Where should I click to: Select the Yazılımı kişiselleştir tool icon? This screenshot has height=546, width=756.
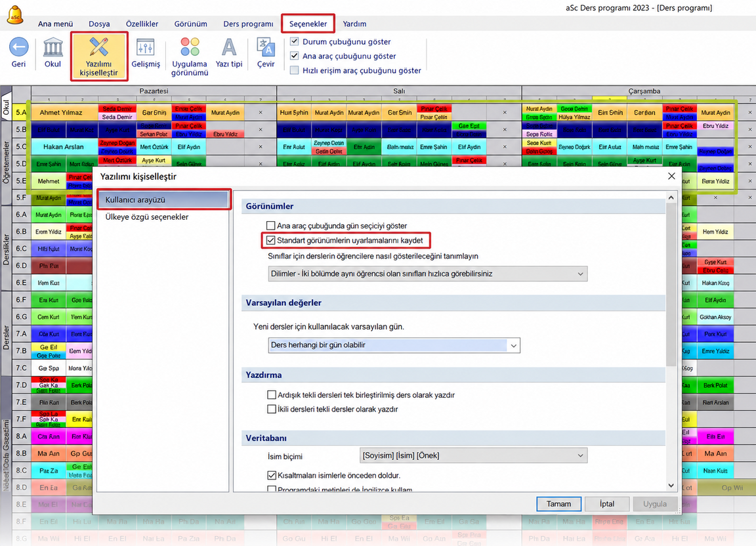(99, 47)
